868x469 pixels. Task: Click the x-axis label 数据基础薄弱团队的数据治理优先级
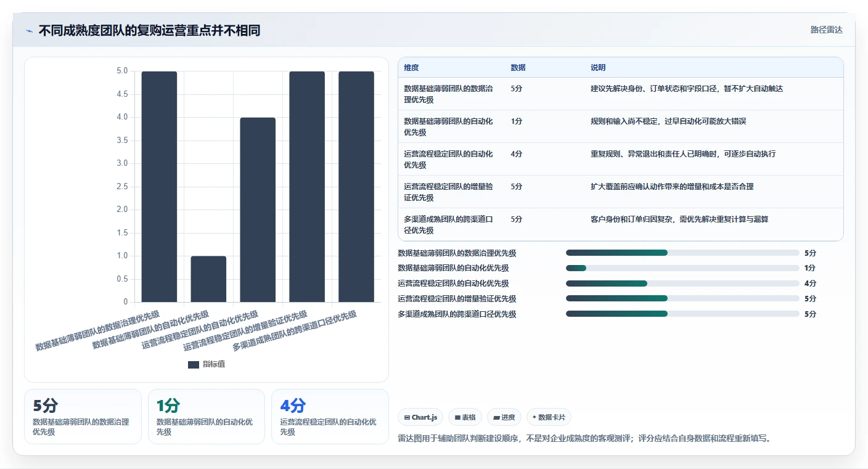click(97, 330)
